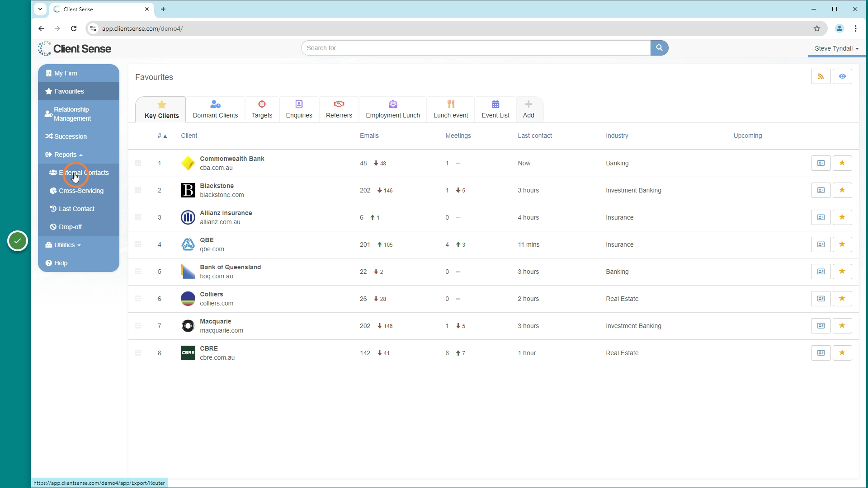Switch to the Dormant Clients tab
Image resolution: width=868 pixels, height=488 pixels.
pyautogui.click(x=215, y=109)
